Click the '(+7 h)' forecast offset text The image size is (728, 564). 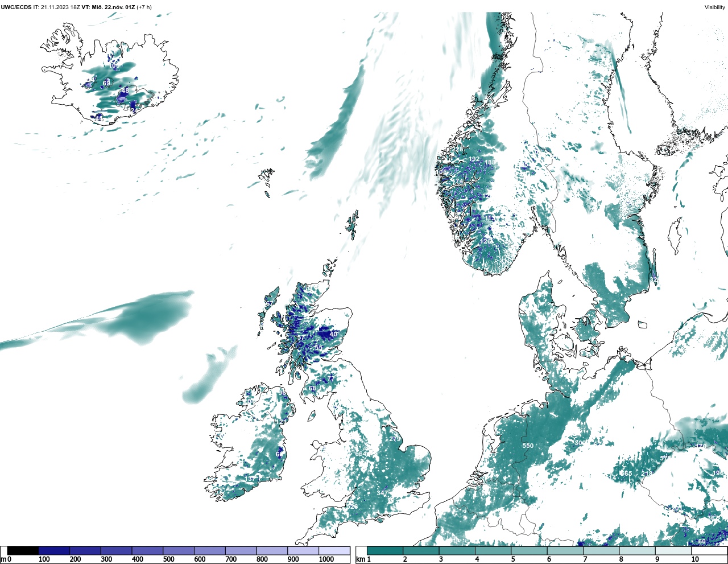[x=144, y=7]
